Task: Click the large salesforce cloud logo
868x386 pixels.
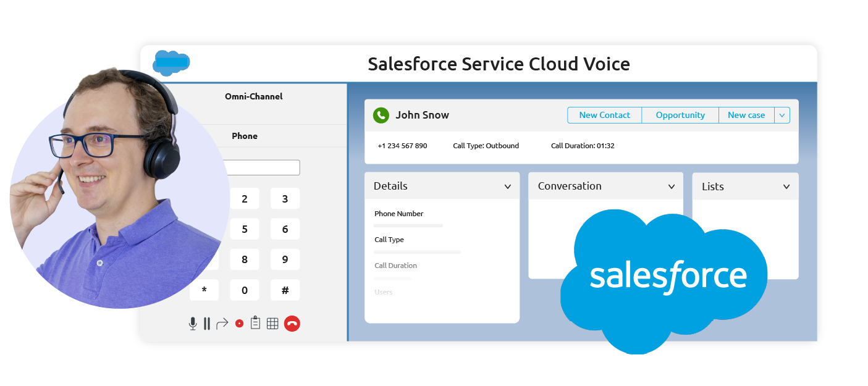Action: coord(667,276)
